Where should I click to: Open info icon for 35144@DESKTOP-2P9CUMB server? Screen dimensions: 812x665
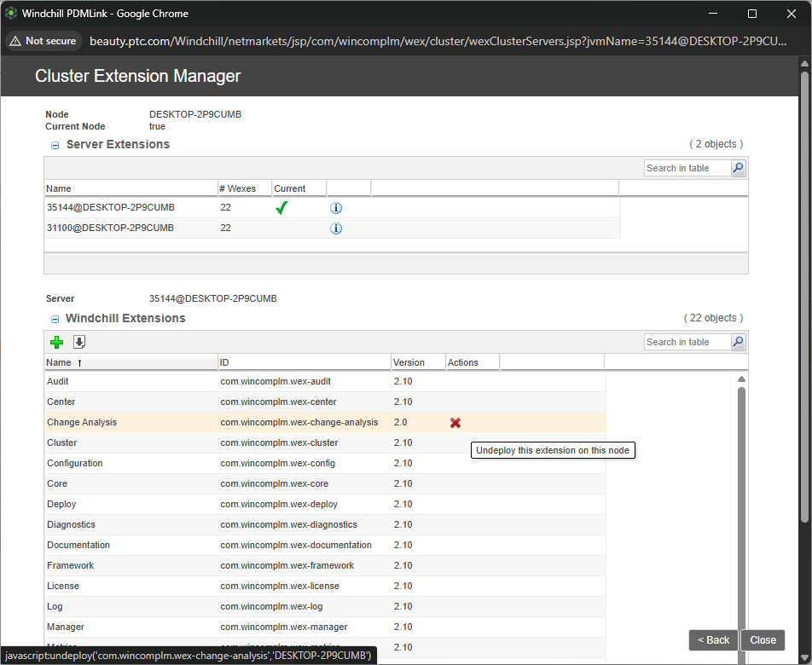pyautogui.click(x=336, y=208)
